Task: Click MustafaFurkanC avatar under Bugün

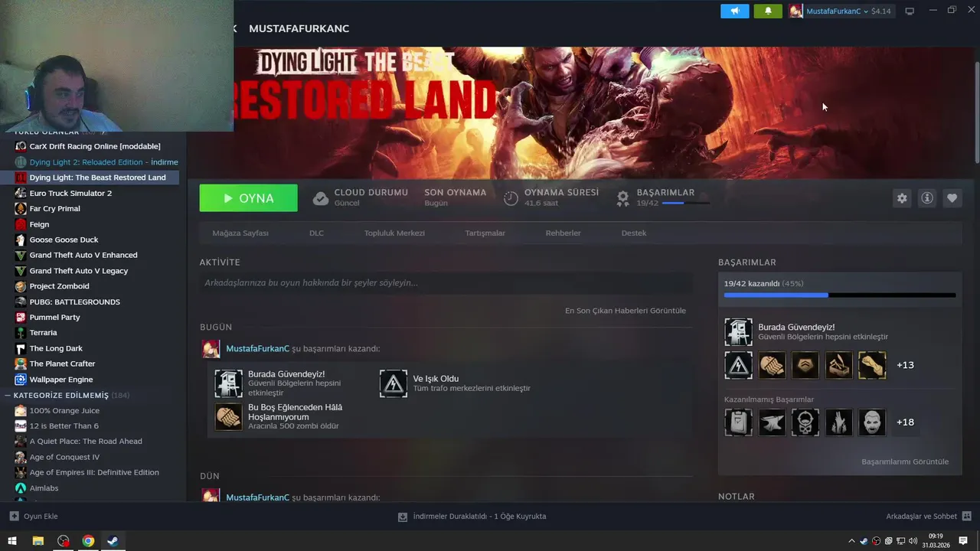Action: (x=211, y=349)
